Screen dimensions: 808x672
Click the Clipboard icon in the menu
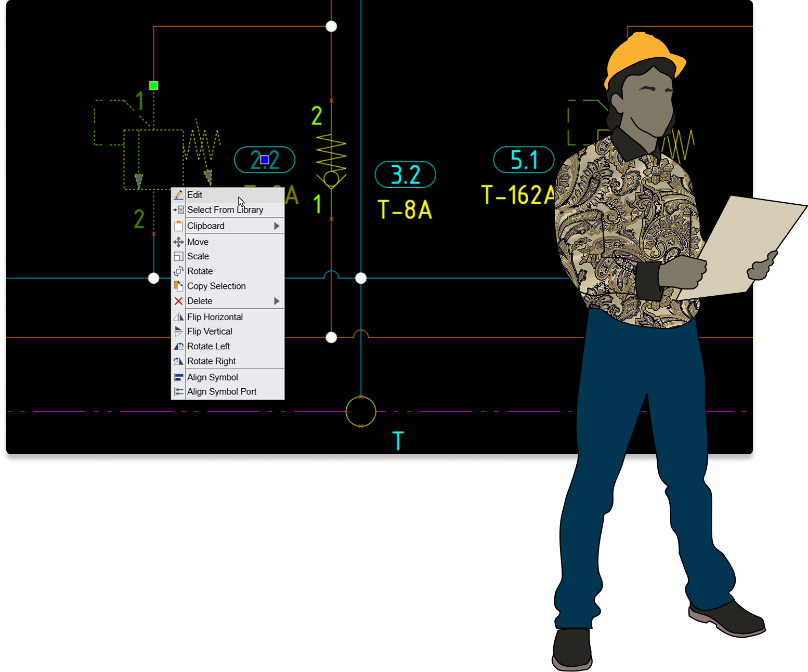[x=178, y=226]
